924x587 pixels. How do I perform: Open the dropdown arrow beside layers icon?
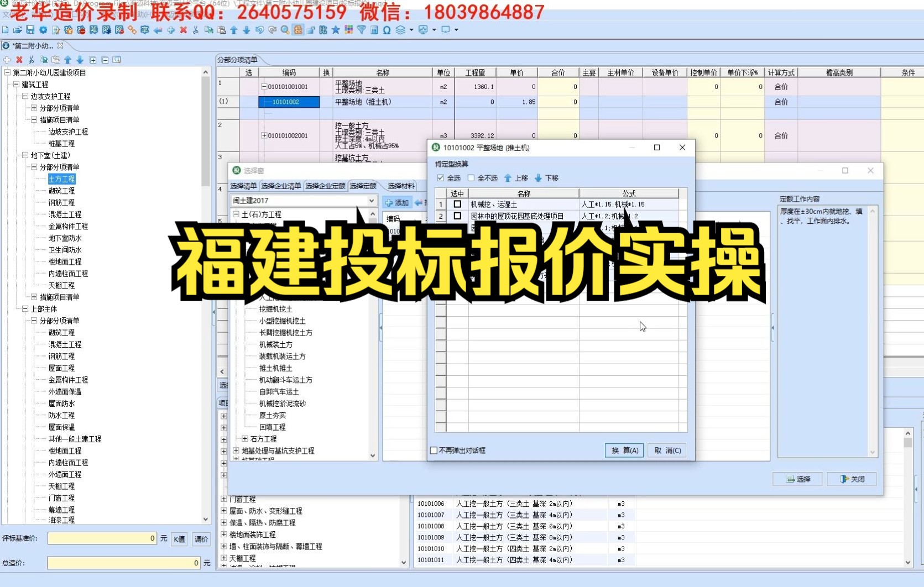tap(411, 30)
